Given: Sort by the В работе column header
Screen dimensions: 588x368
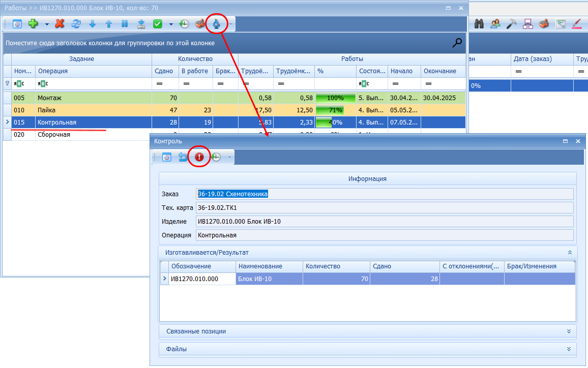Looking at the screenshot, I should pyautogui.click(x=195, y=71).
